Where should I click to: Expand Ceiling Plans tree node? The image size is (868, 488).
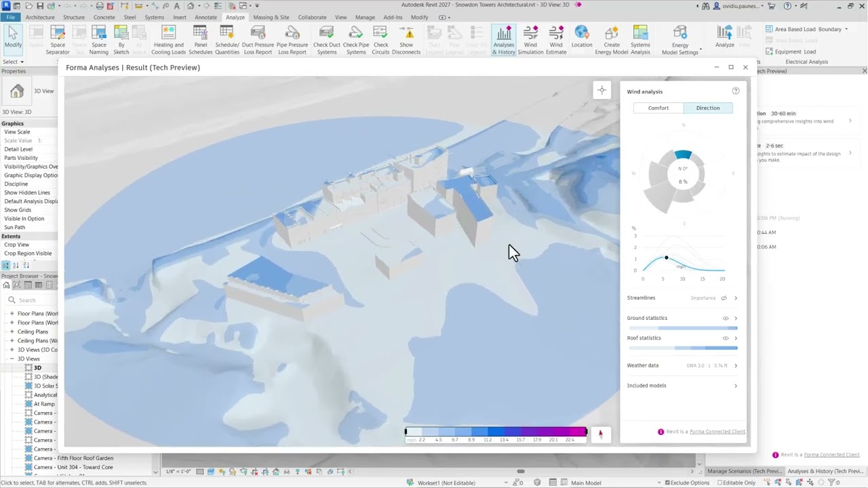pyautogui.click(x=12, y=332)
